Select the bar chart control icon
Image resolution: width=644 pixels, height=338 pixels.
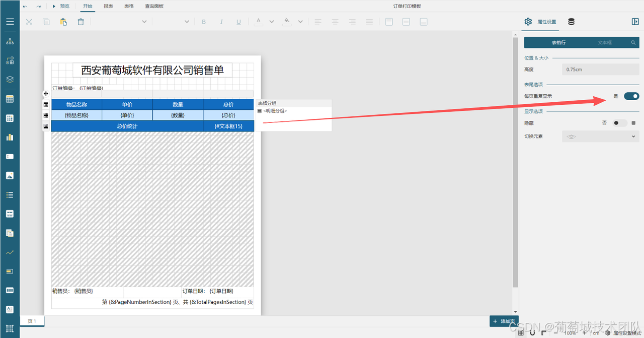click(x=10, y=137)
